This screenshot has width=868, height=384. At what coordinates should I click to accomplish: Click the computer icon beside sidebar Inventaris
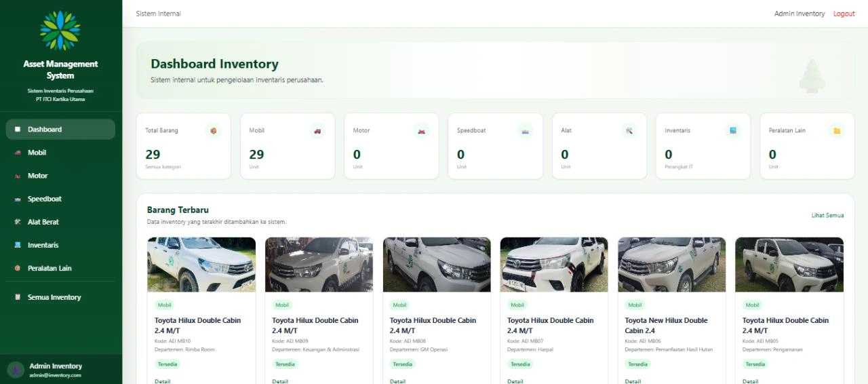[x=18, y=245]
